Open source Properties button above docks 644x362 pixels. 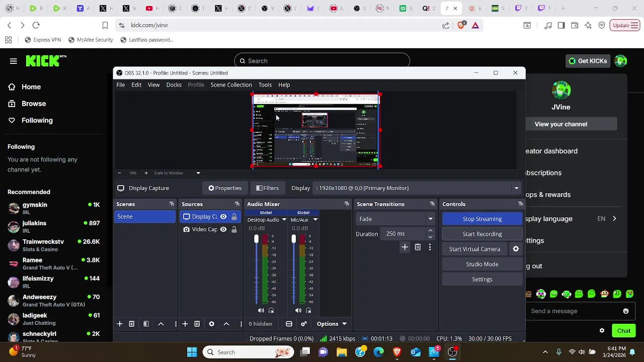pyautogui.click(x=225, y=188)
